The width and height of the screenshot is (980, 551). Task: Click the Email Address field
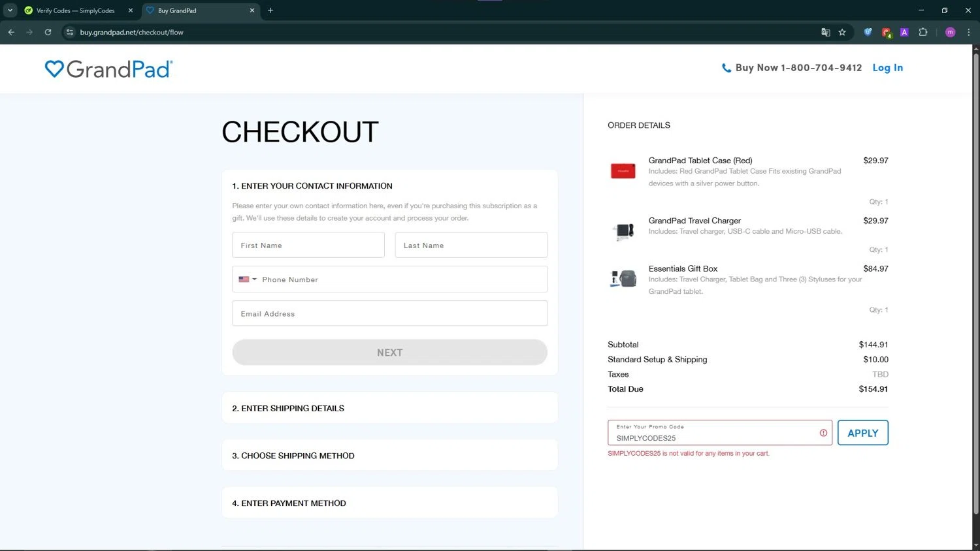389,313
